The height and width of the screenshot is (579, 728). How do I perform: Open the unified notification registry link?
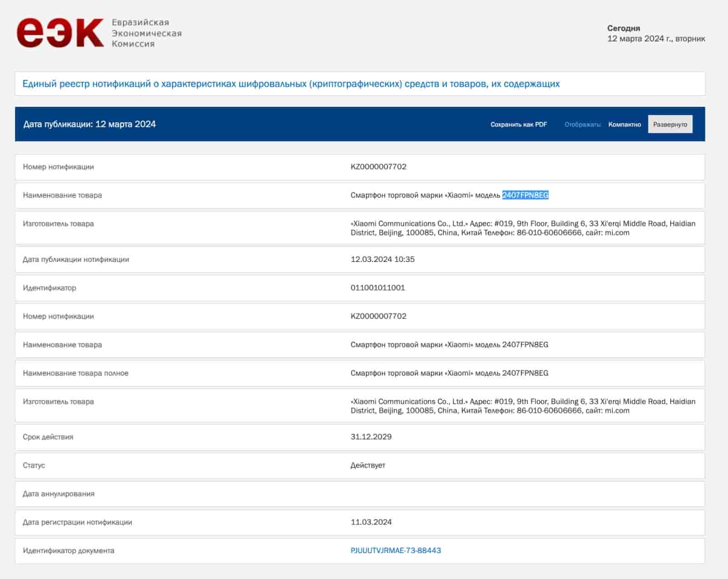point(291,83)
